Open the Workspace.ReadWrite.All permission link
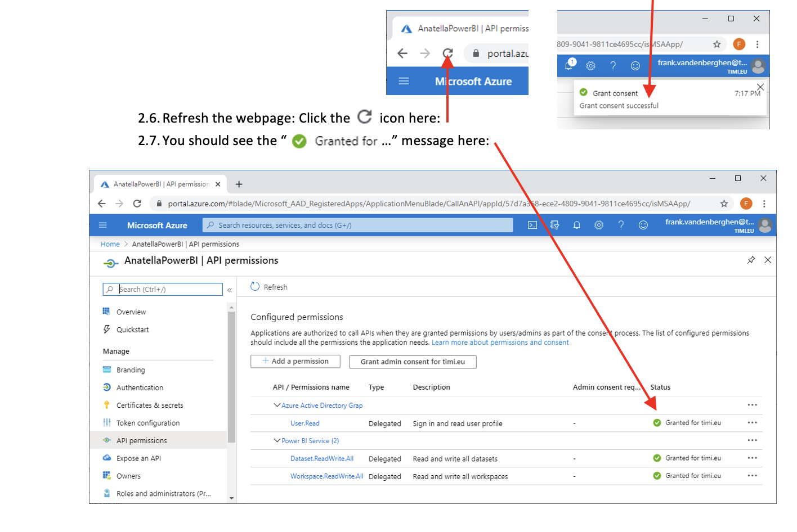 tap(326, 476)
